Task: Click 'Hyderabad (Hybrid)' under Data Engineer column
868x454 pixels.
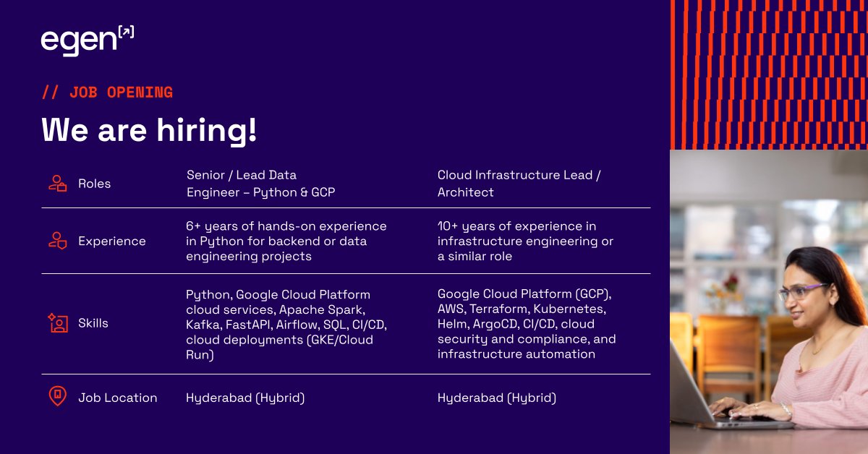Action: pos(245,398)
